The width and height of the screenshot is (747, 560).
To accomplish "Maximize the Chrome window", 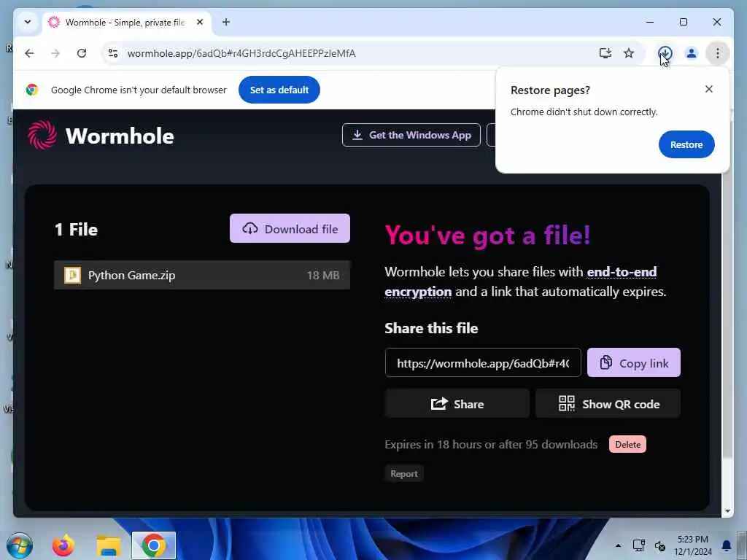I will point(683,22).
